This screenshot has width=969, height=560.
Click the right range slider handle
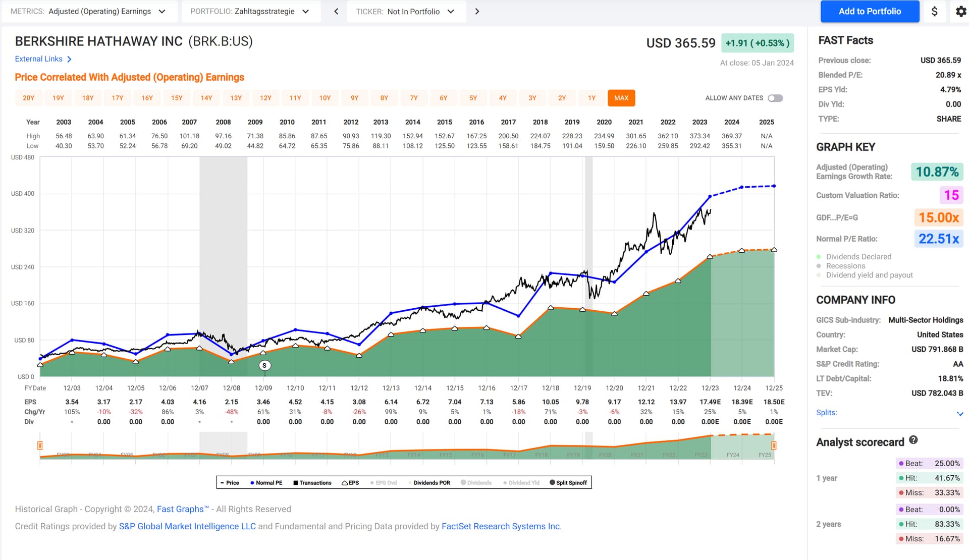774,445
